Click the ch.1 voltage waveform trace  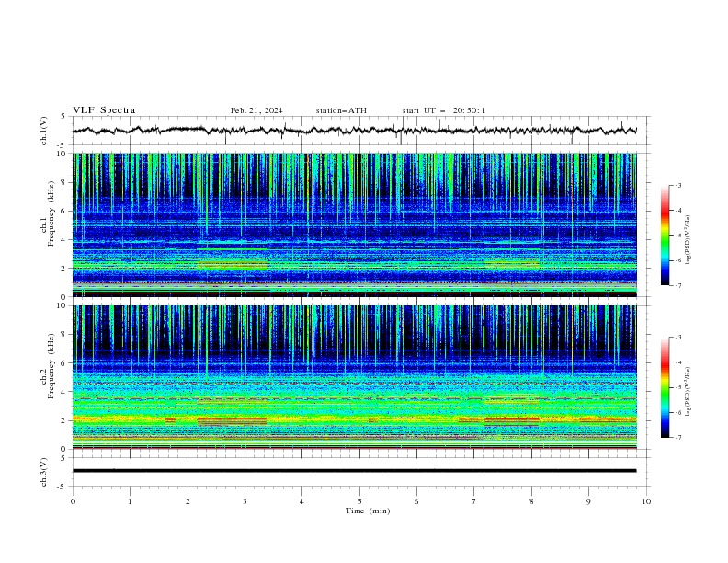(354, 131)
